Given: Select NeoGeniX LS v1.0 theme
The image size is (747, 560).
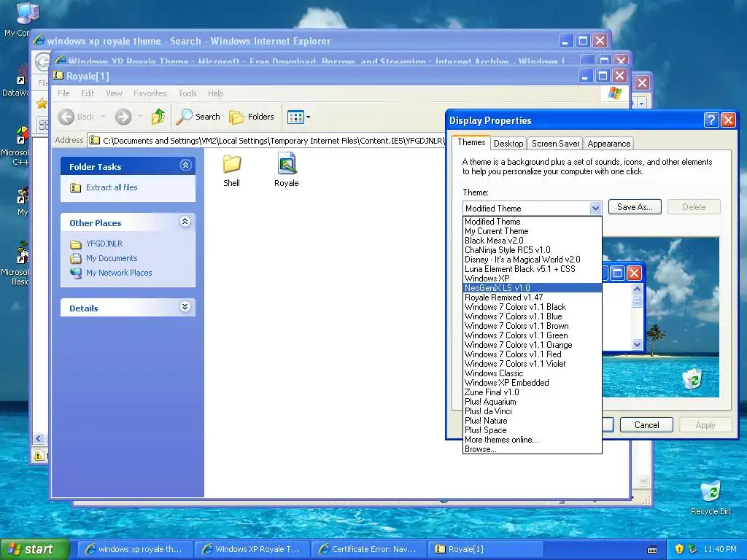Looking at the screenshot, I should (532, 287).
